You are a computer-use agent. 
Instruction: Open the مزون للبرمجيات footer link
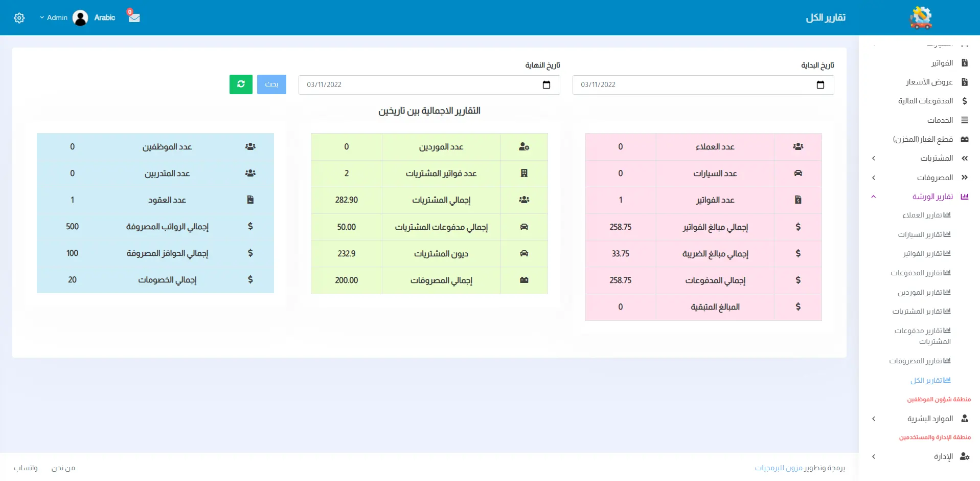click(x=778, y=468)
